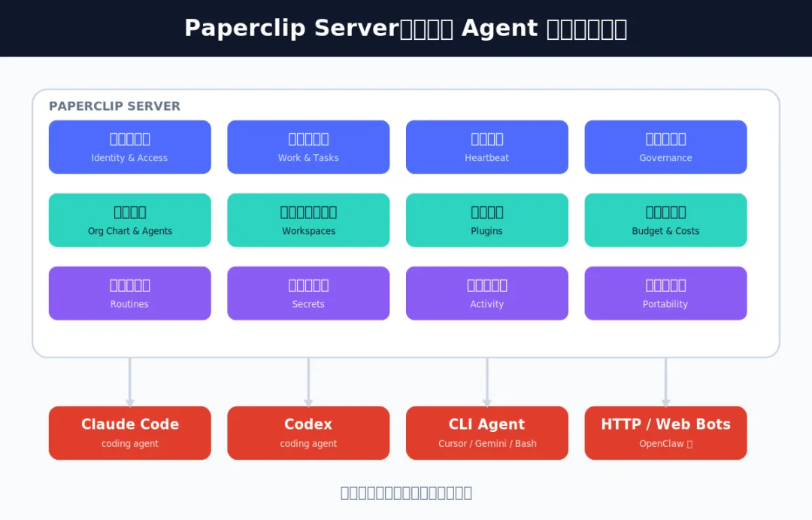Click the Paperclip Server title text
812x520 pixels.
[x=405, y=29]
